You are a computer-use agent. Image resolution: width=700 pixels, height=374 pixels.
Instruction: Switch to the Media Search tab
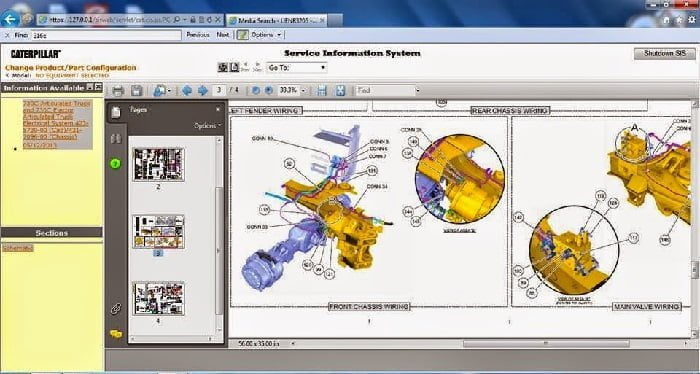(277, 20)
